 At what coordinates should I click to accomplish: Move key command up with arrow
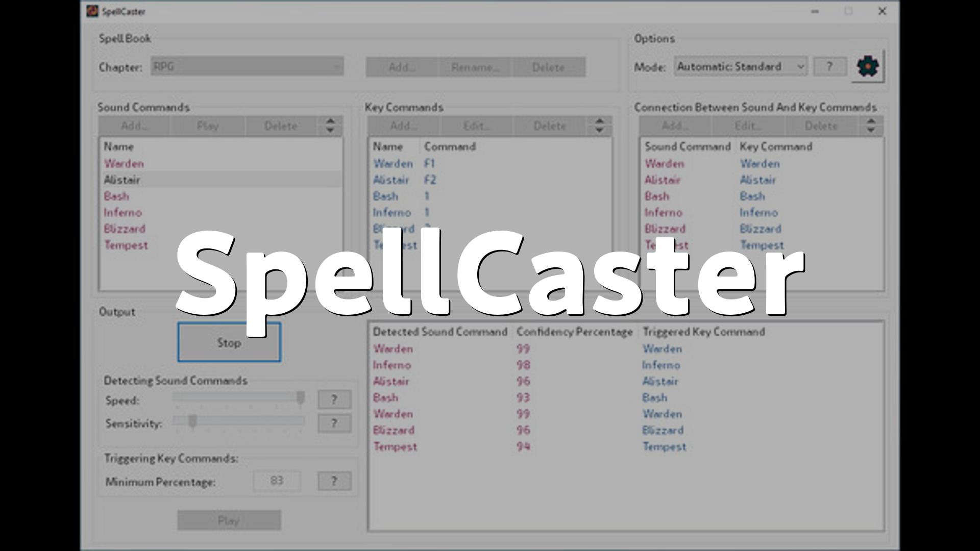pyautogui.click(x=599, y=121)
